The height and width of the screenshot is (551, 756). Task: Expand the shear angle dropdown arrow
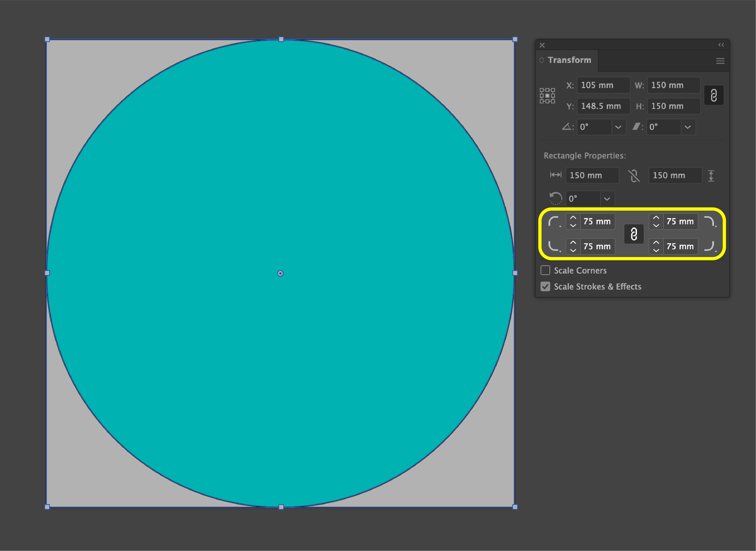point(687,127)
